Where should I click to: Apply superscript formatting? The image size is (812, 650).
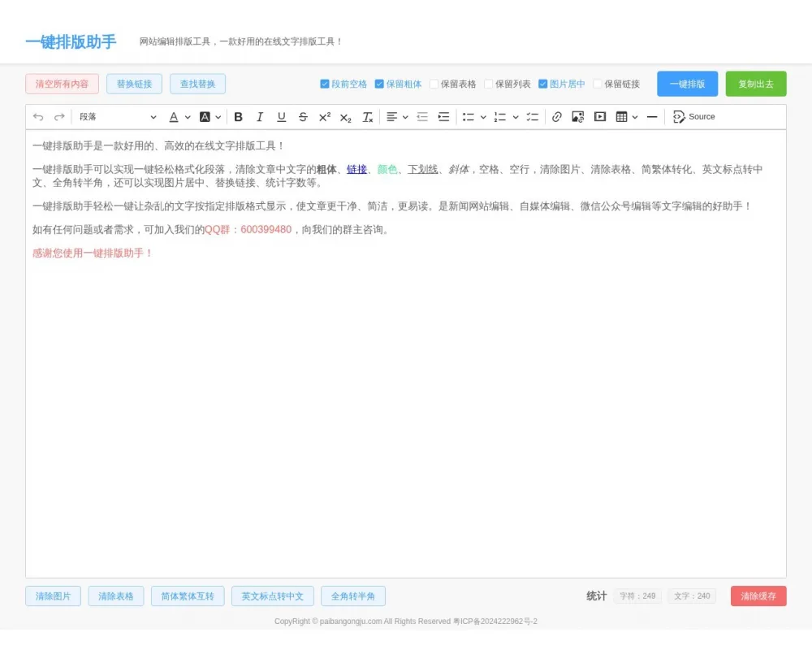coord(325,117)
